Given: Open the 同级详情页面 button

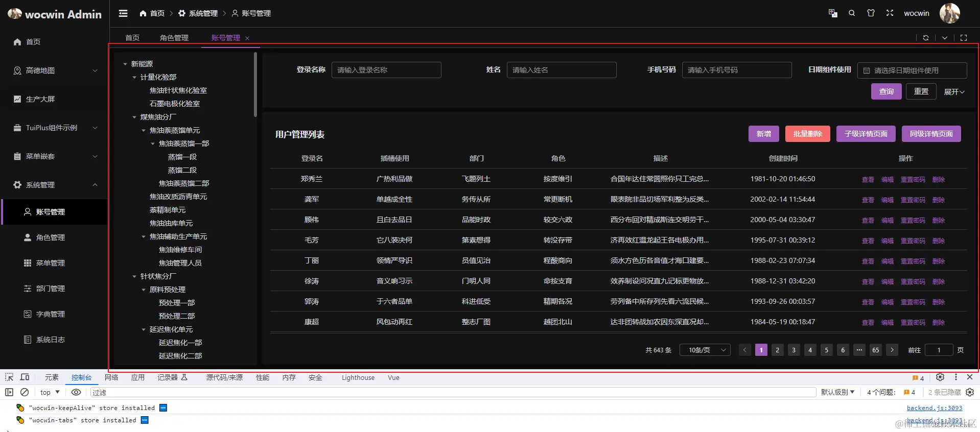Looking at the screenshot, I should pos(931,134).
